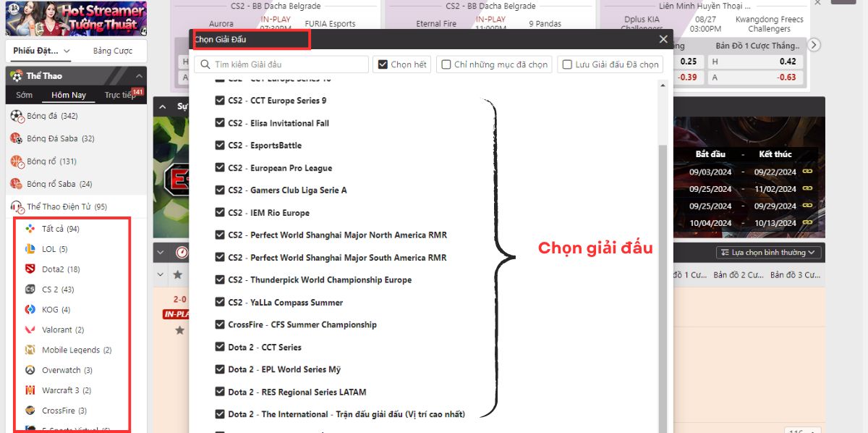Click the Dota2 red icon

[x=30, y=269]
